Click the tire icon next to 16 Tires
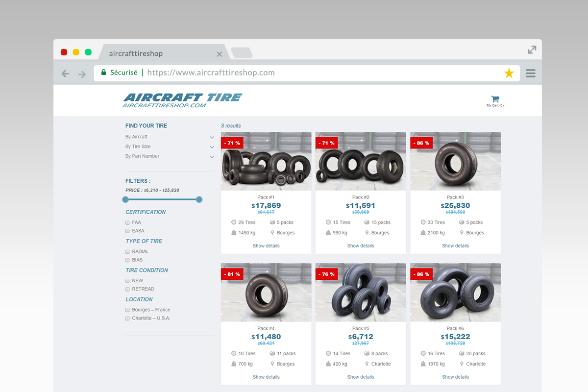This screenshot has height=392, width=588. click(423, 353)
